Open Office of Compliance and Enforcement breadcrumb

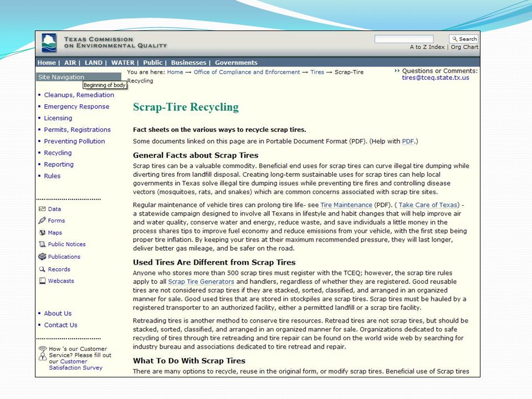247,72
